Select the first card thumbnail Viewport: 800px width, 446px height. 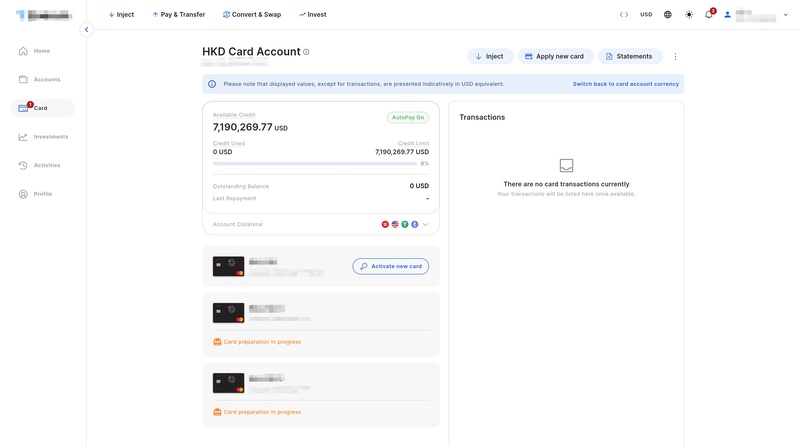(x=228, y=266)
